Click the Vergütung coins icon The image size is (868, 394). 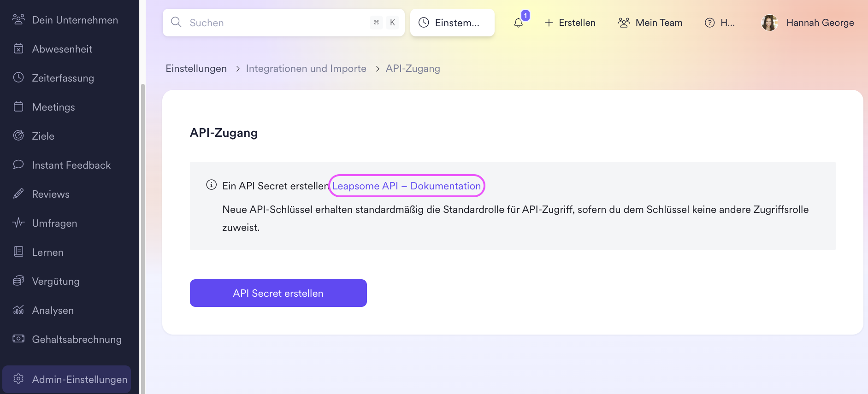click(18, 281)
